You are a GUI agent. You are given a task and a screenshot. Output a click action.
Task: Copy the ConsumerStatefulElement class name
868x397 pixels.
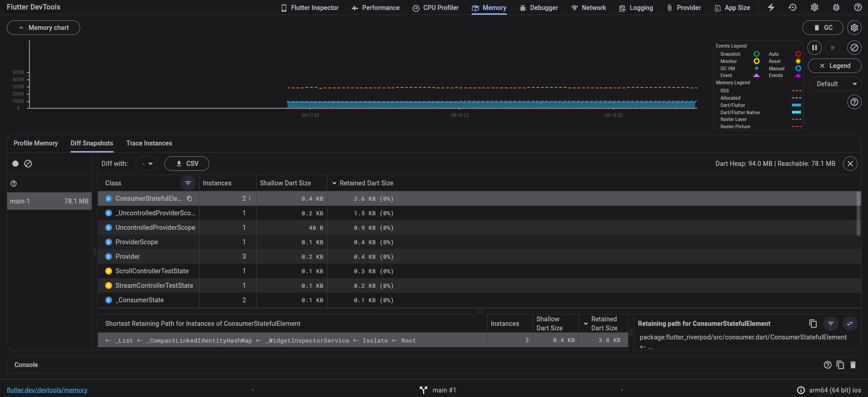coord(189,198)
